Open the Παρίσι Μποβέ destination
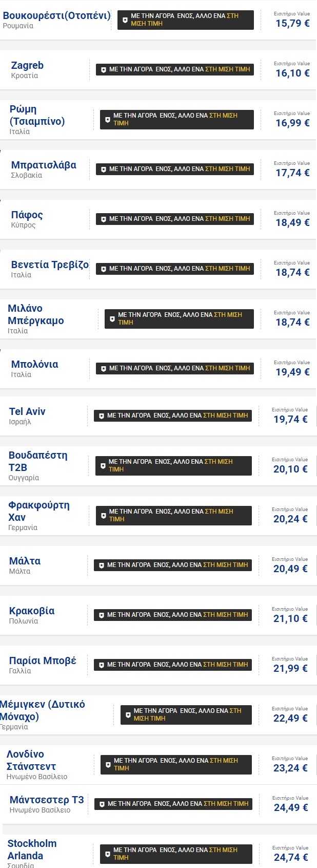This screenshot has width=317, height=868. point(43,661)
